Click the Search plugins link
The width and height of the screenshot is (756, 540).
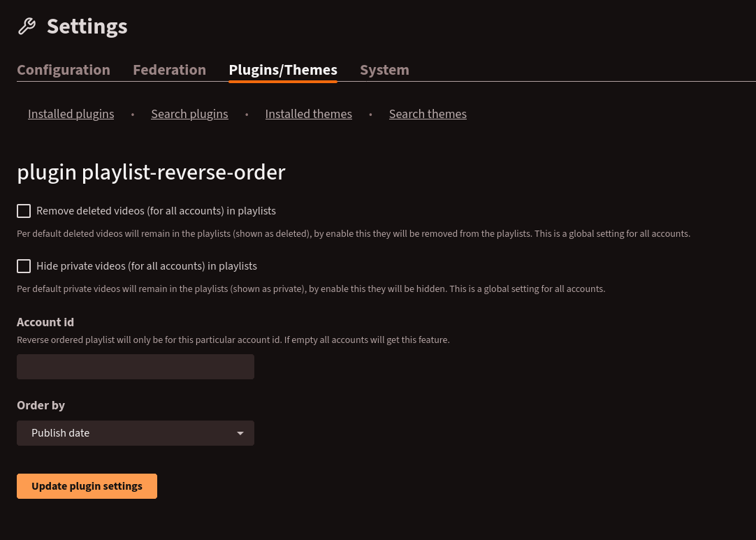coord(189,114)
